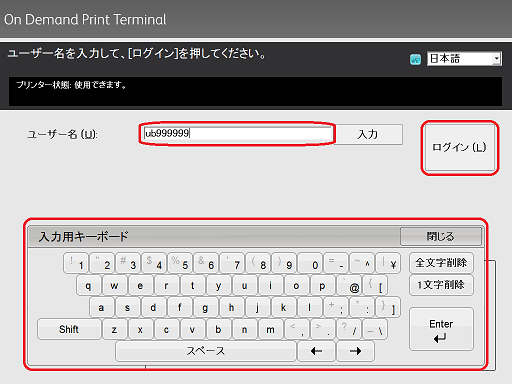Screen dimensions: 512x384
Task: Tap the slash / key
Action: (x=349, y=329)
